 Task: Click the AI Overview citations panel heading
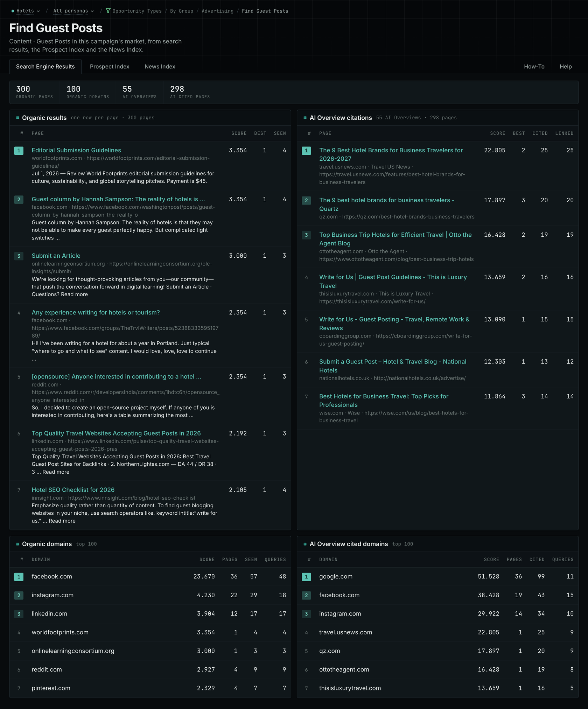coord(341,118)
